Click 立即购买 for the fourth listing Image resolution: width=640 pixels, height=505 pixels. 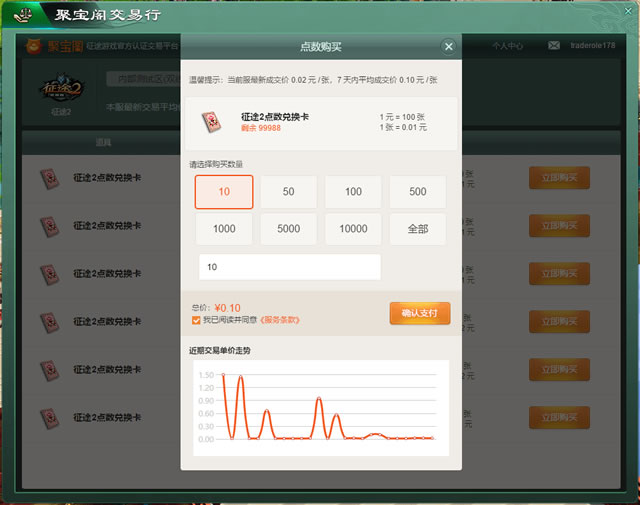point(559,322)
